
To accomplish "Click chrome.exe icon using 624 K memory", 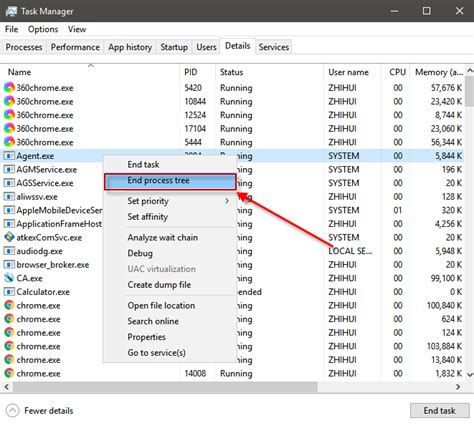I will (9, 319).
